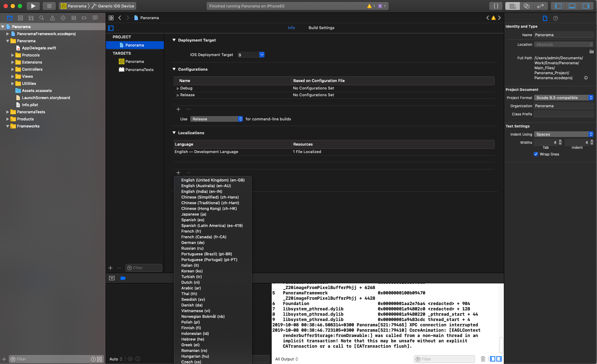Switch to the Info tab

[x=291, y=28]
